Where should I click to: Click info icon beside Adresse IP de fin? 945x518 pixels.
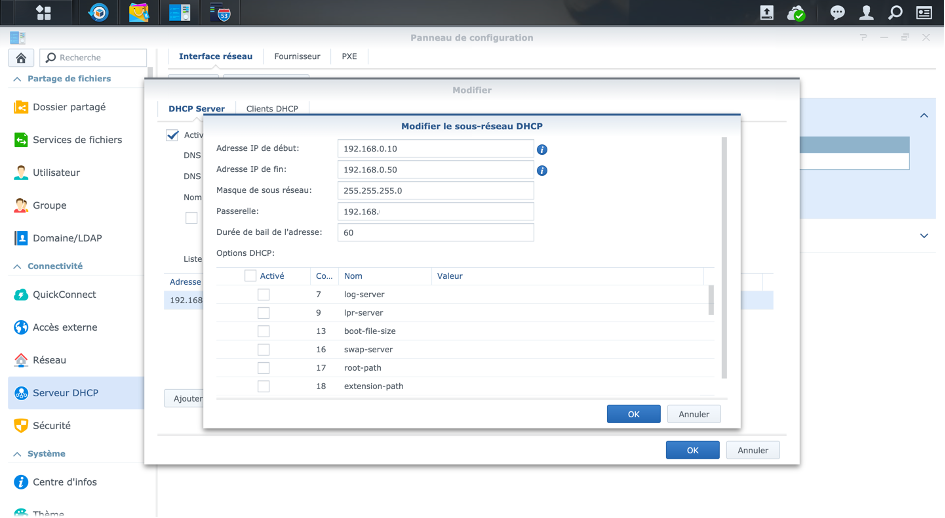(542, 170)
